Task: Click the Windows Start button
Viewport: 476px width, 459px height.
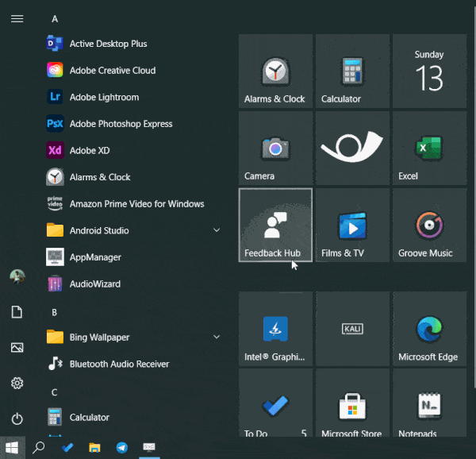Action: click(x=12, y=448)
